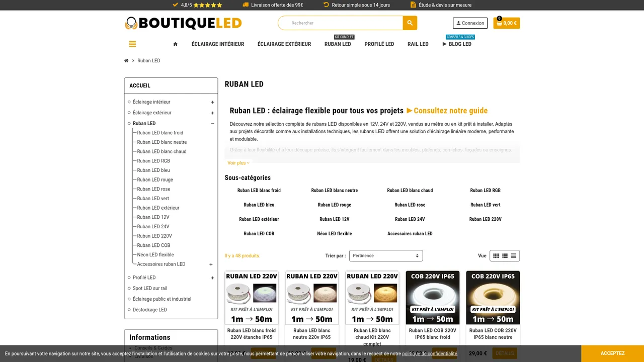Open subcategory Ruban LED rouge
The image size is (644, 362).
coord(335,205)
